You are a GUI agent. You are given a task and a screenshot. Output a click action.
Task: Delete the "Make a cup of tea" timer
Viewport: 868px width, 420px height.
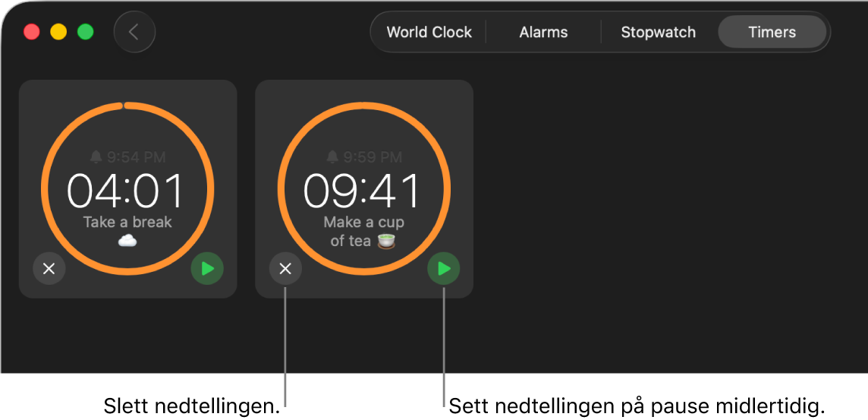pos(285,269)
